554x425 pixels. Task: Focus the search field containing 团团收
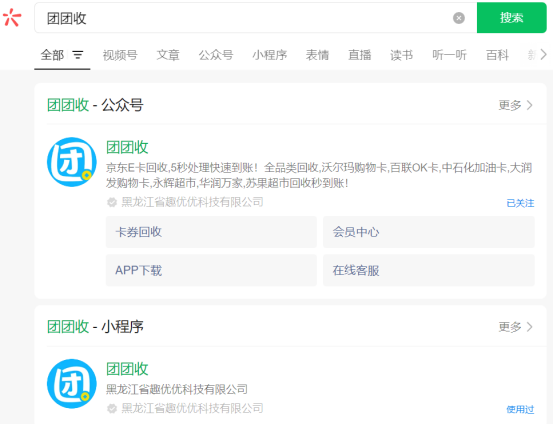click(247, 18)
